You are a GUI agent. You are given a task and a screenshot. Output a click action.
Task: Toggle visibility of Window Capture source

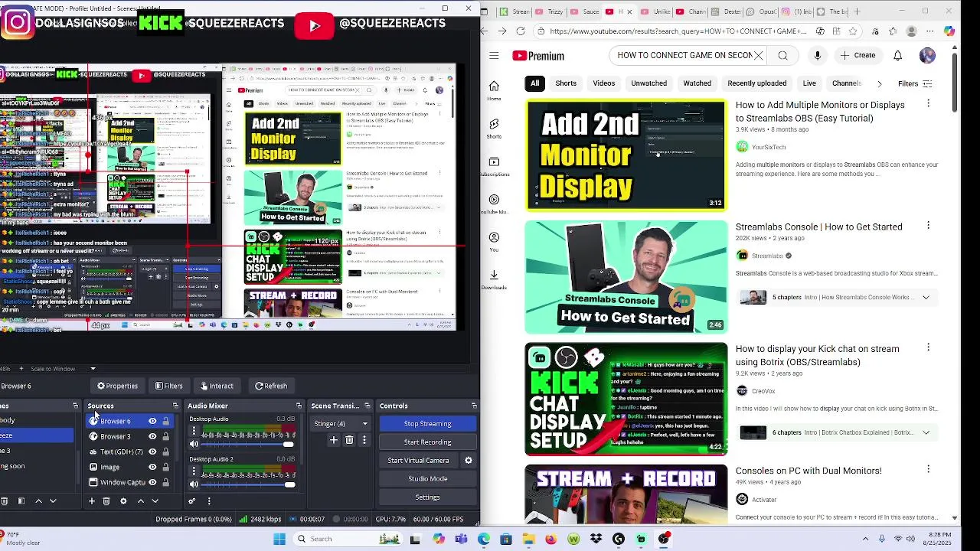pyautogui.click(x=152, y=482)
